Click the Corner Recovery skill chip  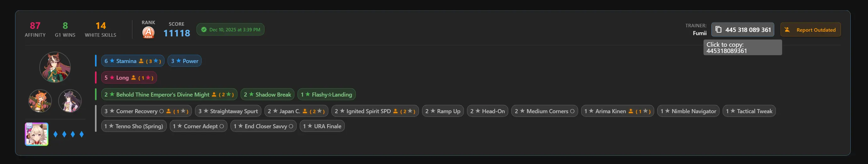click(x=146, y=111)
